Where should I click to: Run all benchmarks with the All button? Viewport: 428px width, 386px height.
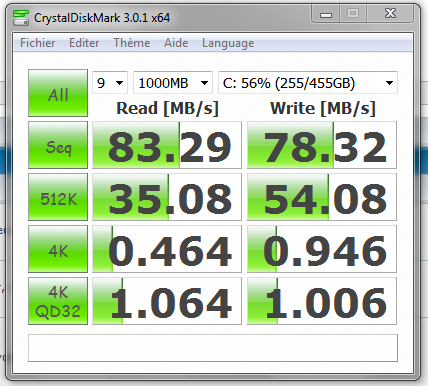(x=58, y=93)
